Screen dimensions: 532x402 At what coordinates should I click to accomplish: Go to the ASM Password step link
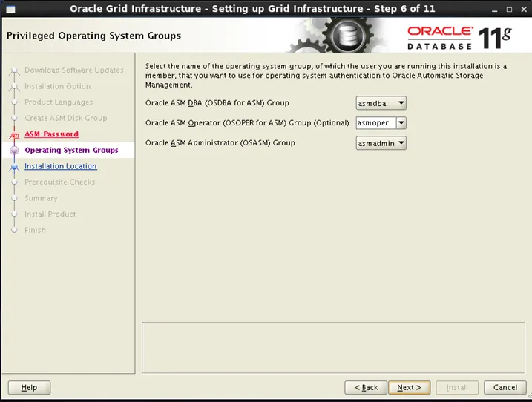52,134
